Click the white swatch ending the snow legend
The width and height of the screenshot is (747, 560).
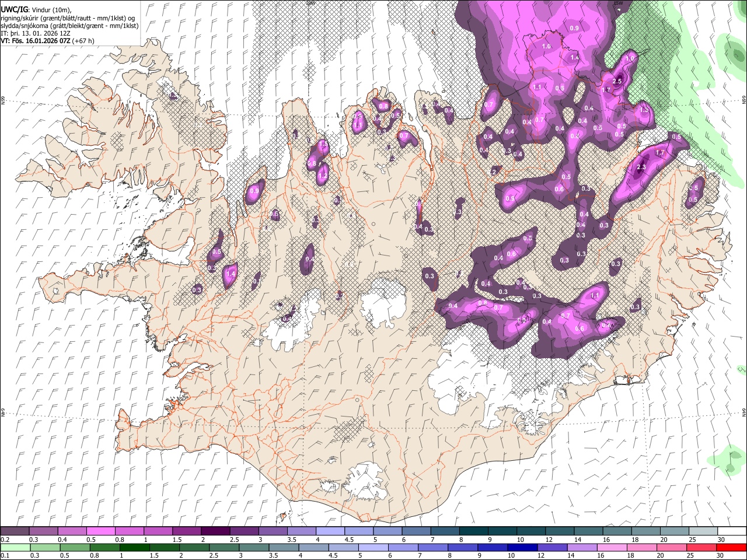731,531
